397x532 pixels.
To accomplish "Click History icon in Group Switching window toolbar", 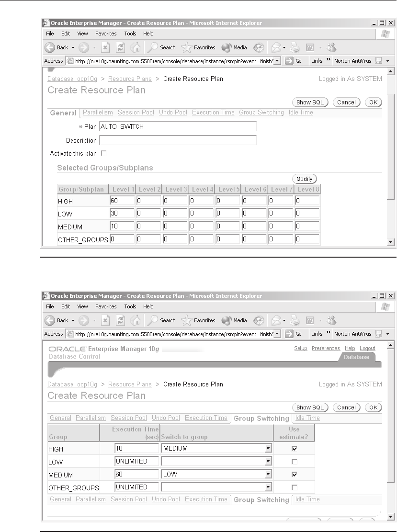I will (259, 320).
